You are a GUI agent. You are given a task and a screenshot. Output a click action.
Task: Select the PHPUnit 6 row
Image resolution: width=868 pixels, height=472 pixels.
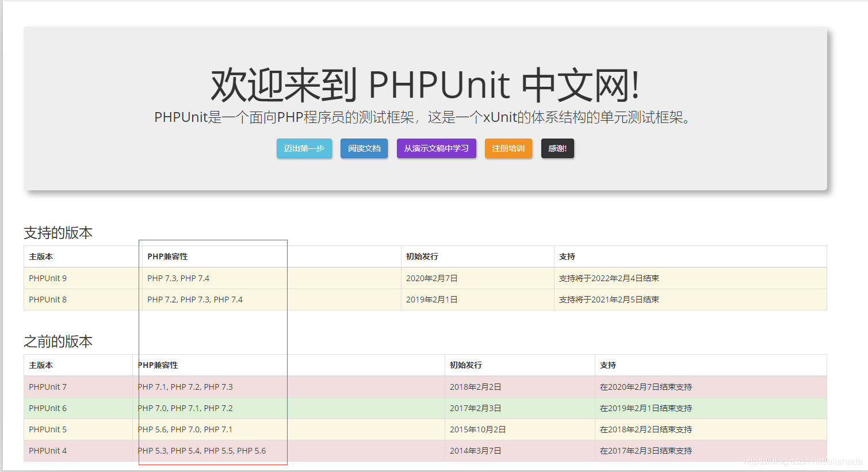point(47,408)
